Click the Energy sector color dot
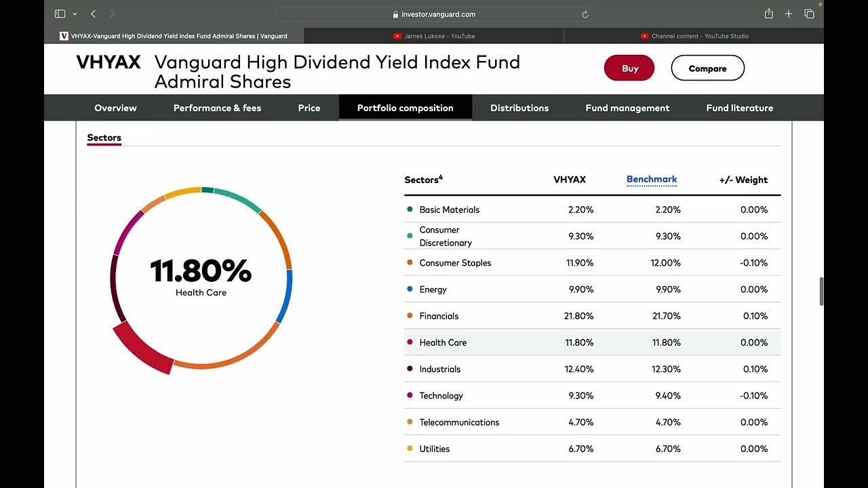This screenshot has width=868, height=488. [410, 289]
